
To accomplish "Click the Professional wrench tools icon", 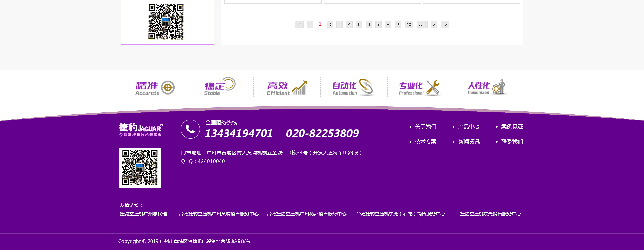I will click(433, 88).
